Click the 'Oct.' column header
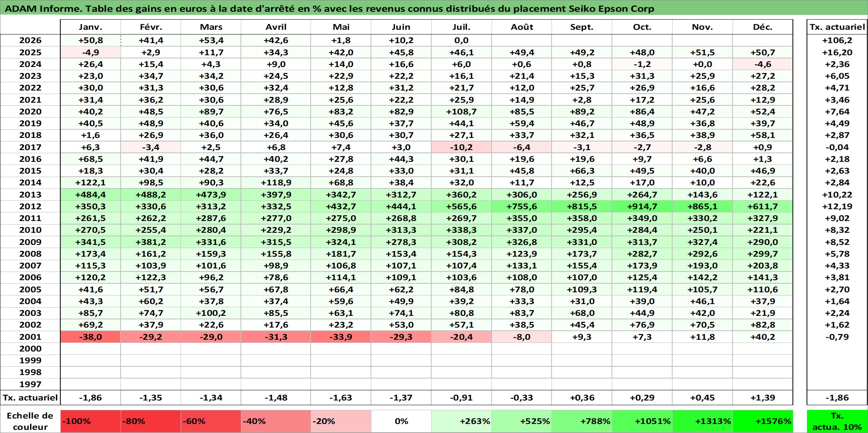The image size is (868, 433). tap(642, 27)
